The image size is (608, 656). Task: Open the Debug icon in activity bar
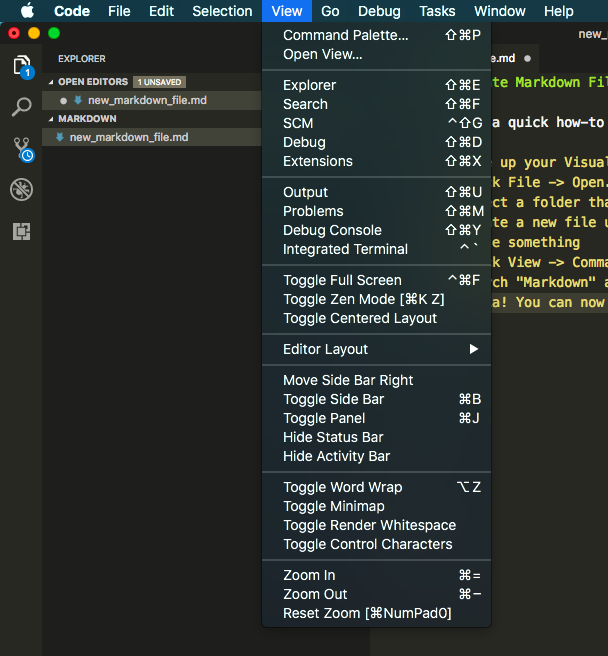coord(21,190)
